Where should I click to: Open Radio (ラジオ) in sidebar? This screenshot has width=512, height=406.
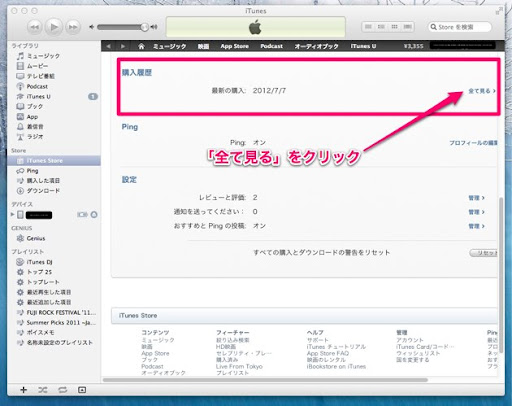[x=35, y=137]
